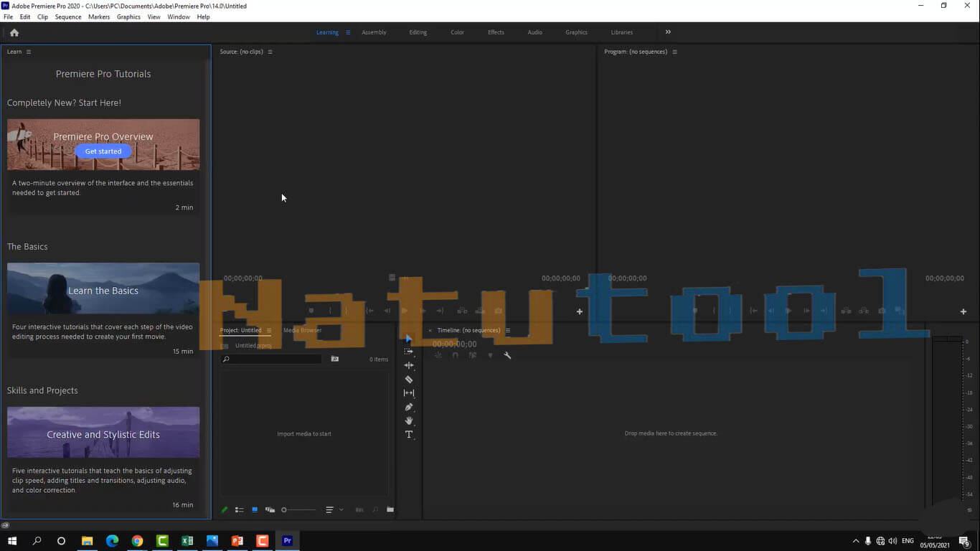Viewport: 980px width, 551px height.
Task: Adjust Project panel thumbnail zoom slider
Action: 298,510
